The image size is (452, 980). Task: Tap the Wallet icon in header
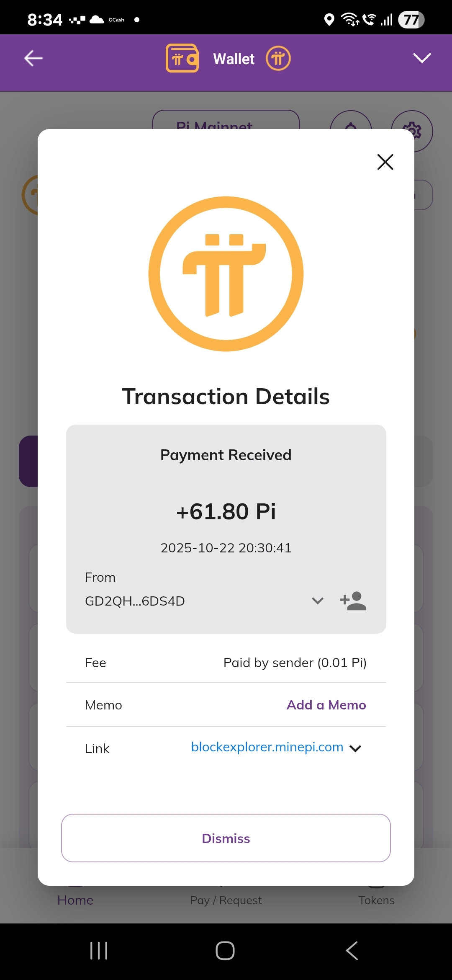pos(182,58)
